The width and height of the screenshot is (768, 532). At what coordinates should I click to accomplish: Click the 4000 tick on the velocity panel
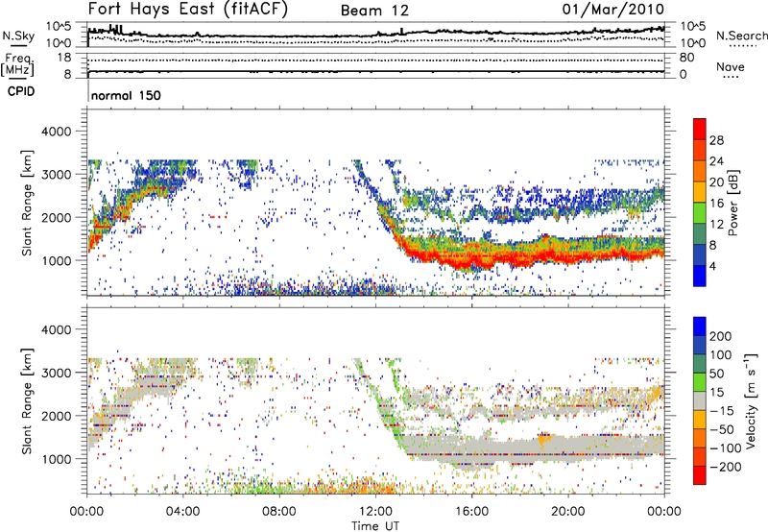click(x=57, y=329)
